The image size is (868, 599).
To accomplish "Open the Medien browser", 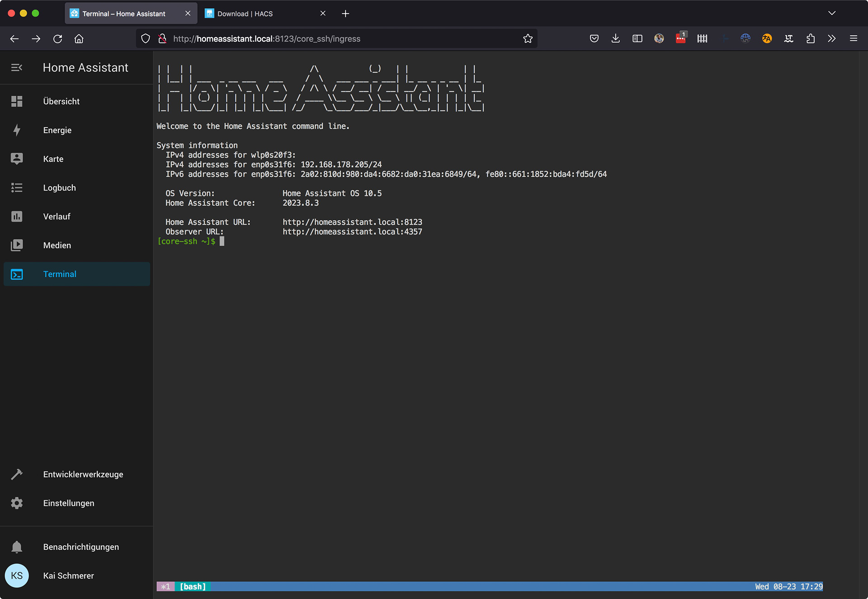I will (x=57, y=245).
